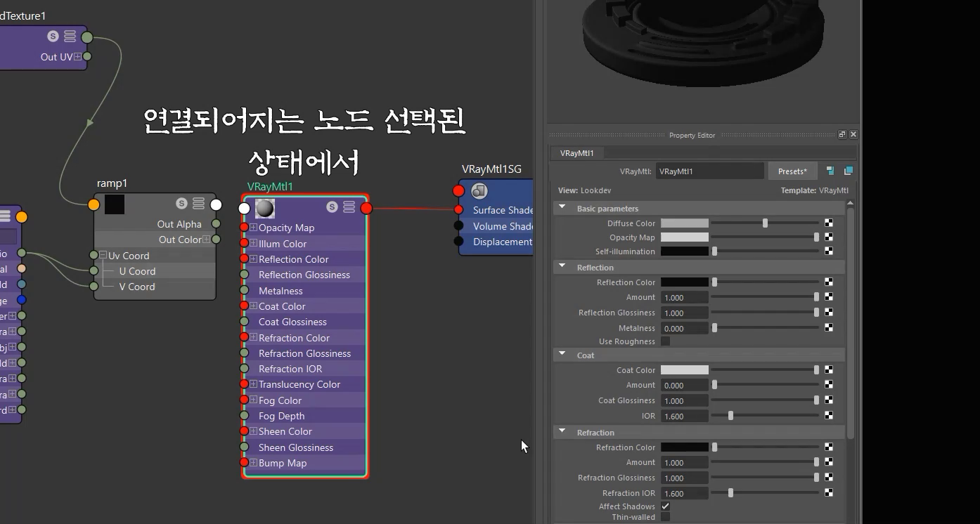
Task: Expand the Out UV plus on place2dTexture1 node
Action: pyautogui.click(x=77, y=57)
